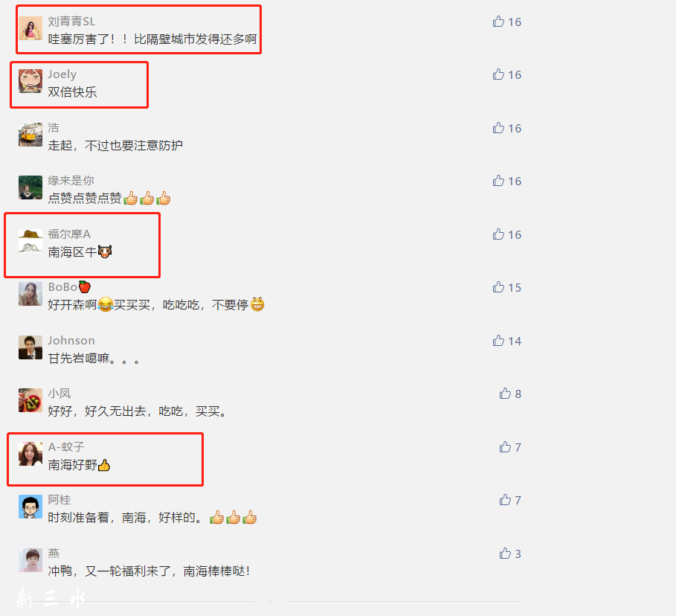Click the username 福尔摩A
Viewport: 676px width, 616px height.
click(69, 234)
